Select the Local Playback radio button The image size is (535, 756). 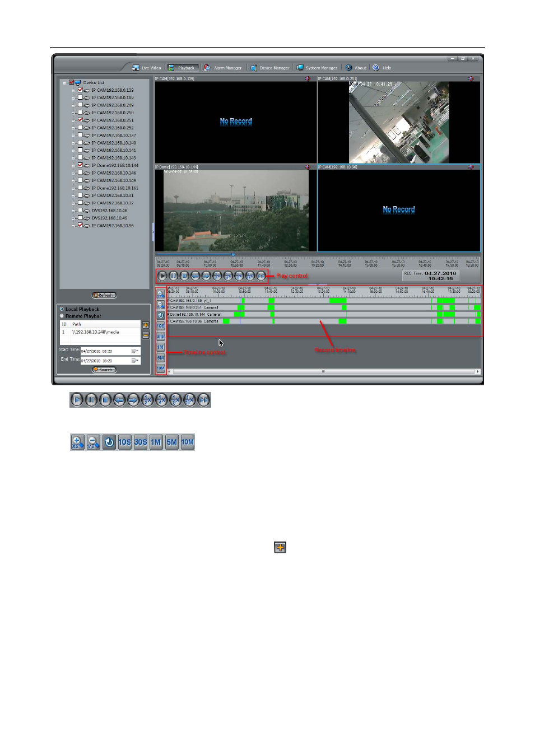(x=62, y=309)
